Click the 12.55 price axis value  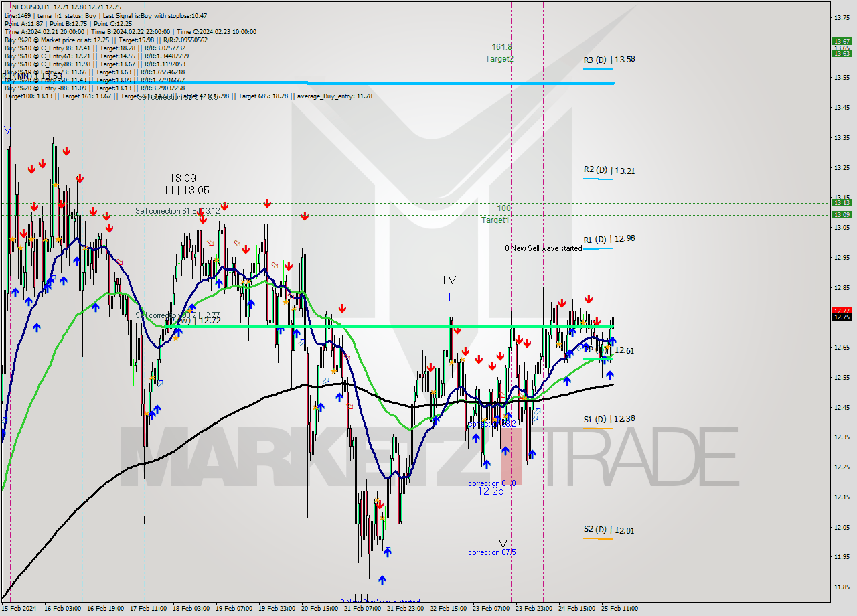(842, 377)
